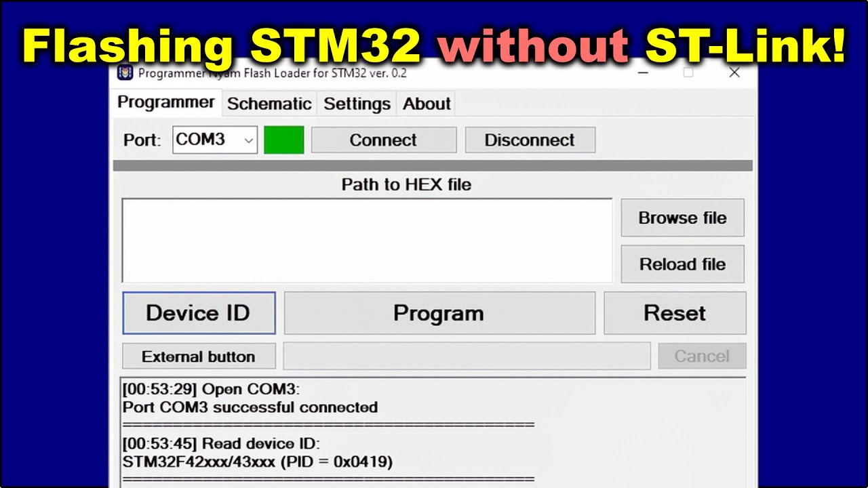Click the Disconnect button

[530, 140]
